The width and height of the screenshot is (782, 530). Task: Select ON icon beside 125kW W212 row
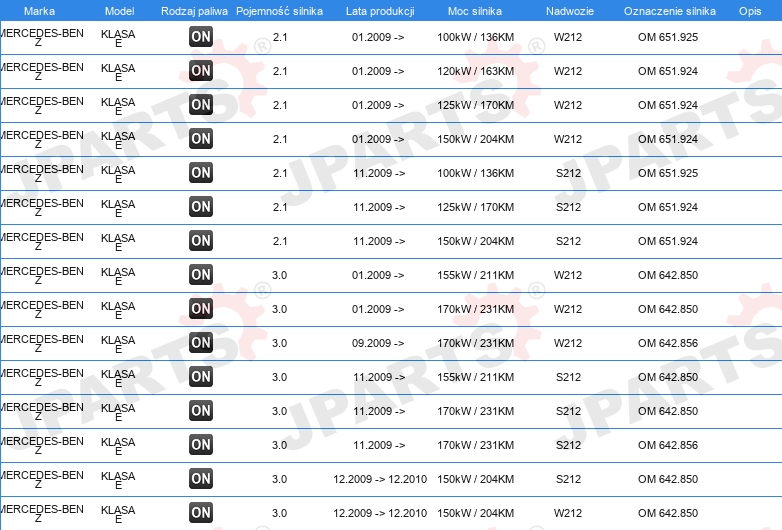pyautogui.click(x=201, y=104)
